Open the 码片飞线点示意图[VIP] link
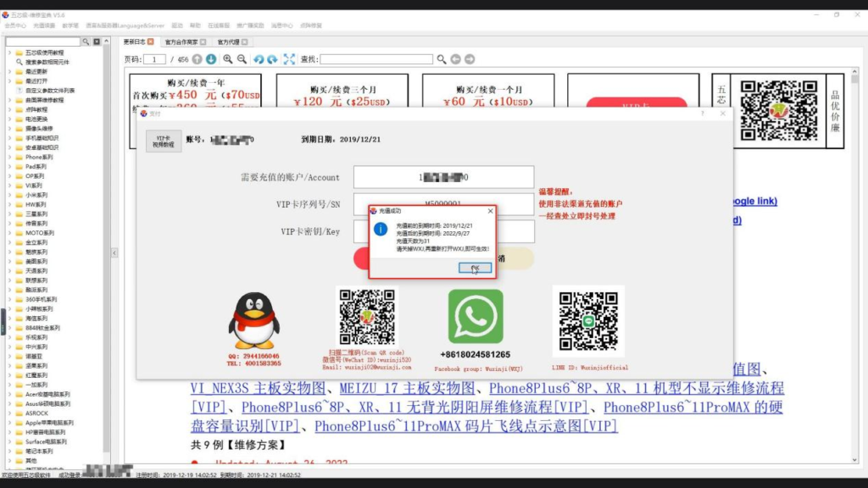The image size is (868, 488). pos(465,426)
